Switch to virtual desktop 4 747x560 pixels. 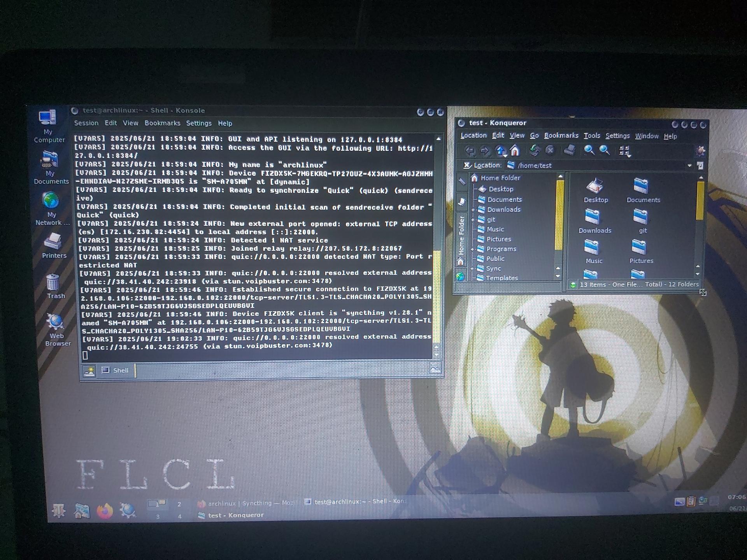180,516
